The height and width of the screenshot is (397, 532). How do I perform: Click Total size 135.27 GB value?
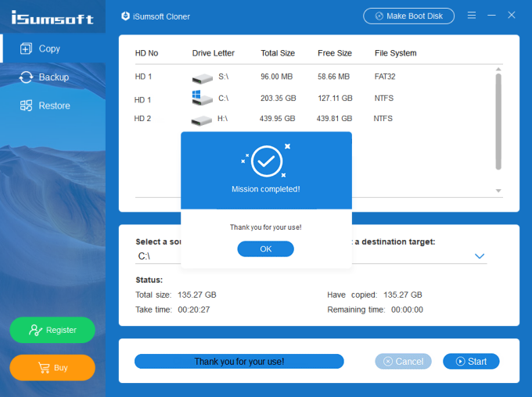pos(197,295)
